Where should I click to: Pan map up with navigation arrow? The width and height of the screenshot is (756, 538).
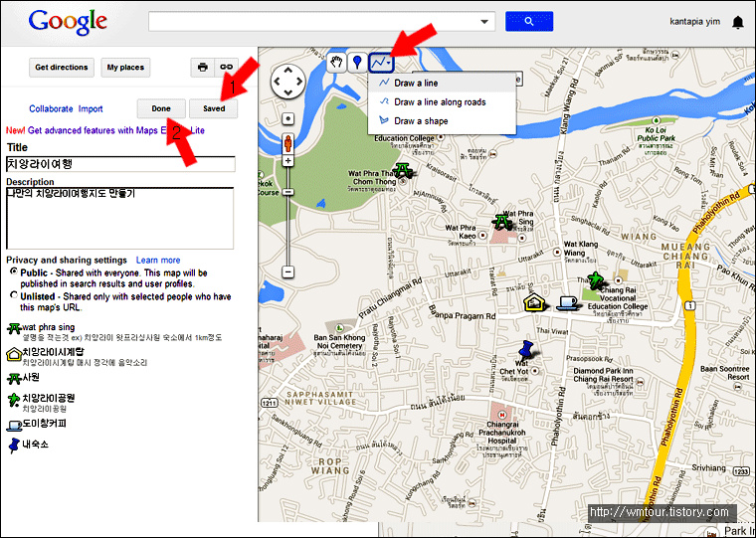coord(287,72)
